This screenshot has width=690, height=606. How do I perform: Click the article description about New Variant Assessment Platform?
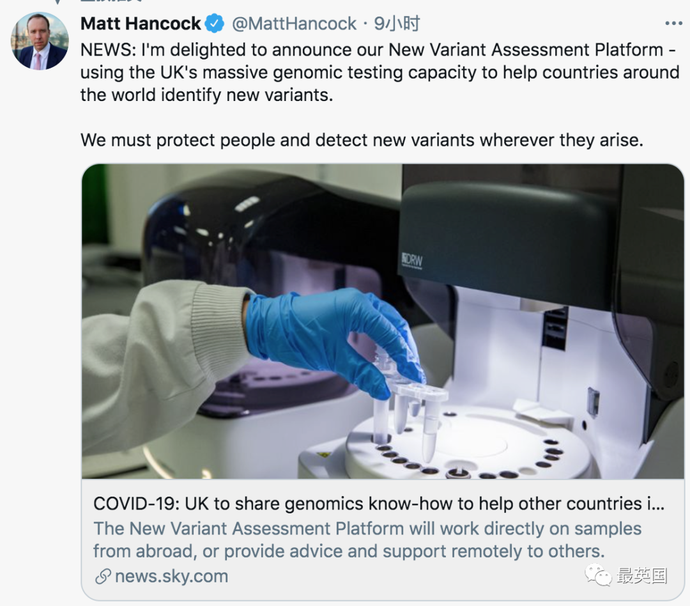click(x=367, y=540)
